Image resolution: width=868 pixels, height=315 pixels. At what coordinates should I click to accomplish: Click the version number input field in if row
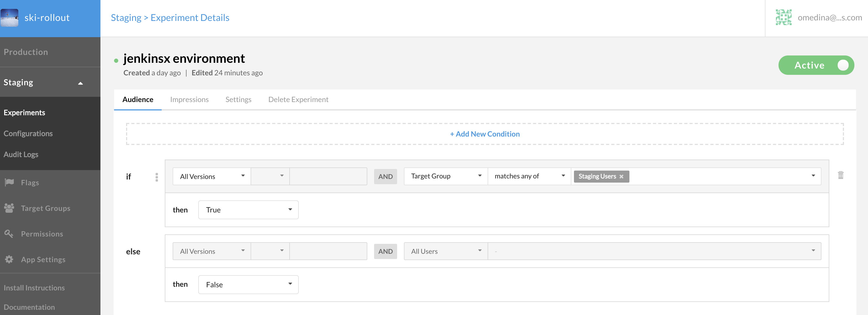[x=328, y=176]
